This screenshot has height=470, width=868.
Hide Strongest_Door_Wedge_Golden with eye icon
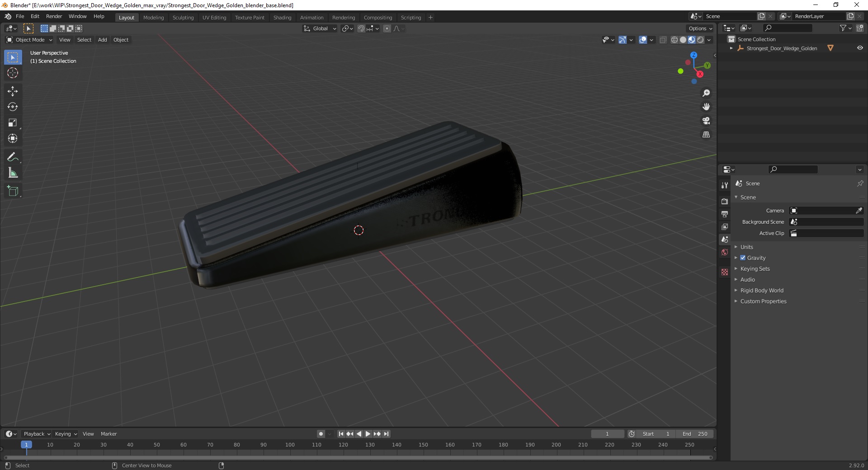860,48
